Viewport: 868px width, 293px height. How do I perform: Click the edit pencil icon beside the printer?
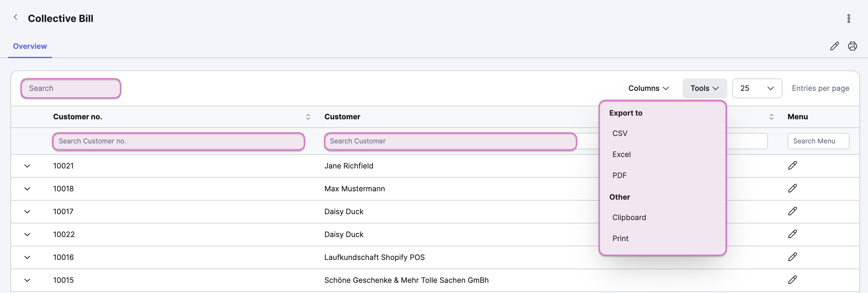pyautogui.click(x=834, y=46)
